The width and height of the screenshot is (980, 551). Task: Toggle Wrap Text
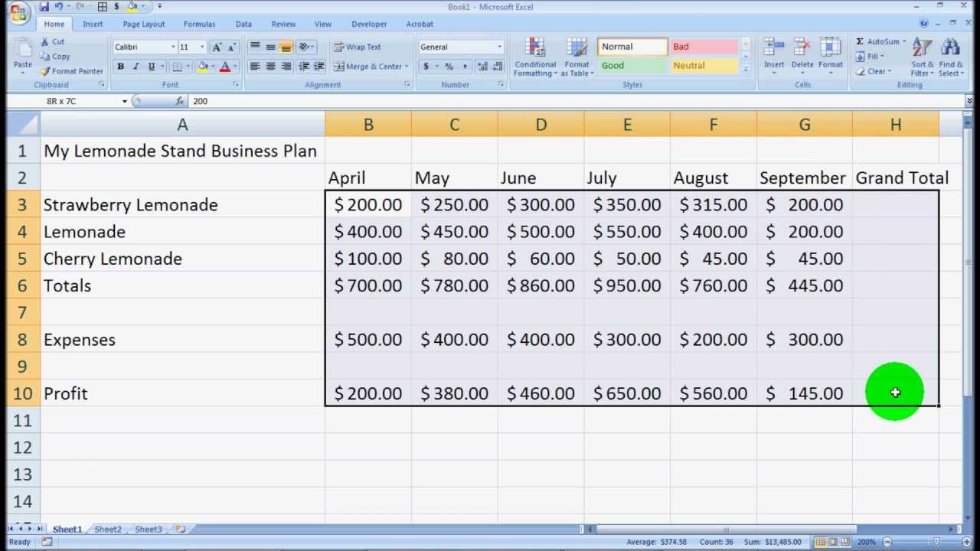pyautogui.click(x=358, y=47)
